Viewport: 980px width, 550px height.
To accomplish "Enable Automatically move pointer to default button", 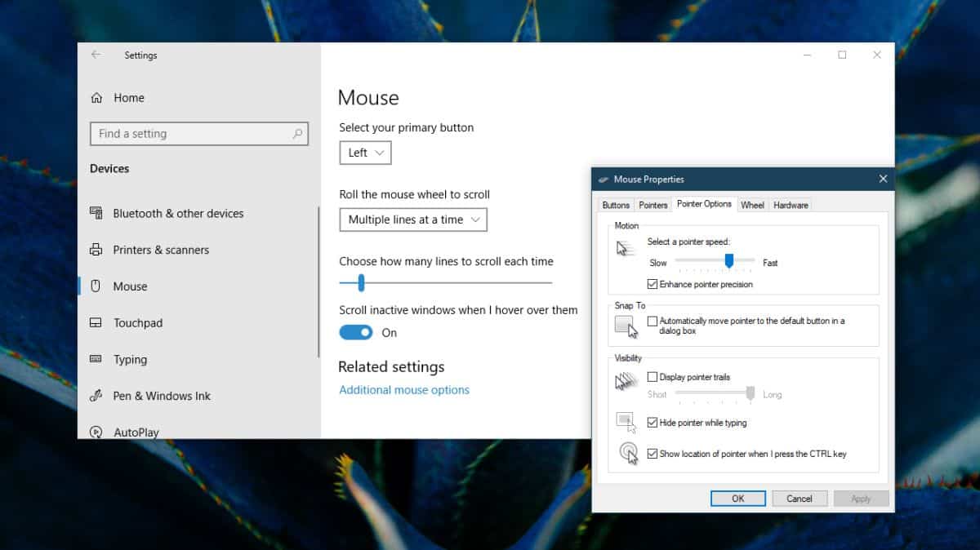I will pyautogui.click(x=653, y=322).
